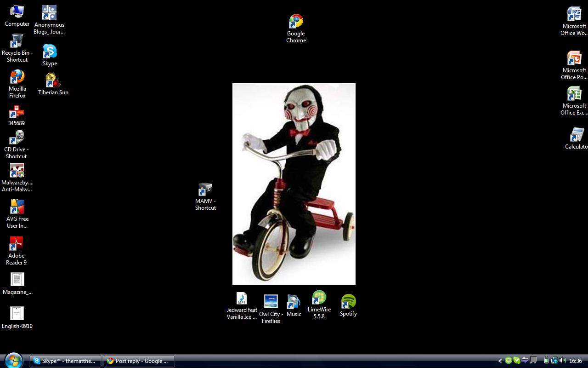
Task: Select the Spotify desktop shortcut
Action: tap(348, 305)
